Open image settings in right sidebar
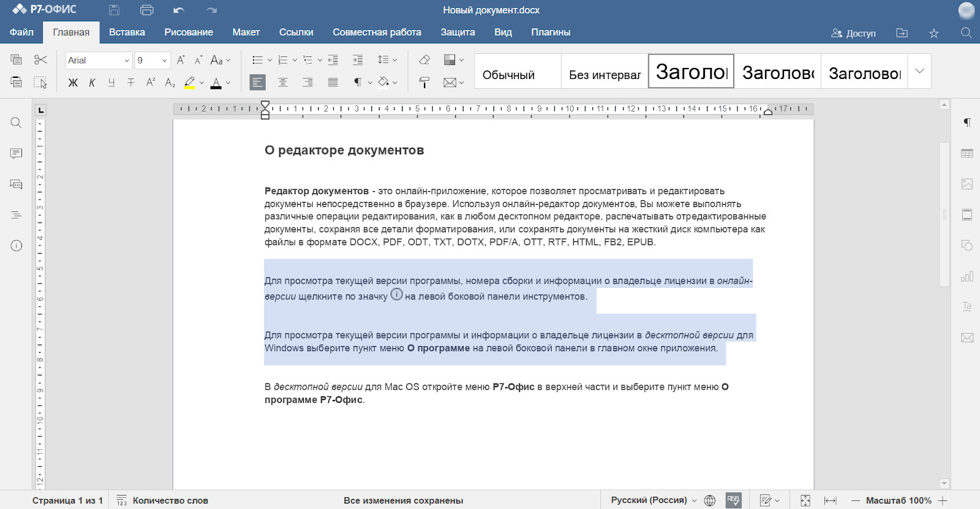The width and height of the screenshot is (980, 509). (967, 184)
